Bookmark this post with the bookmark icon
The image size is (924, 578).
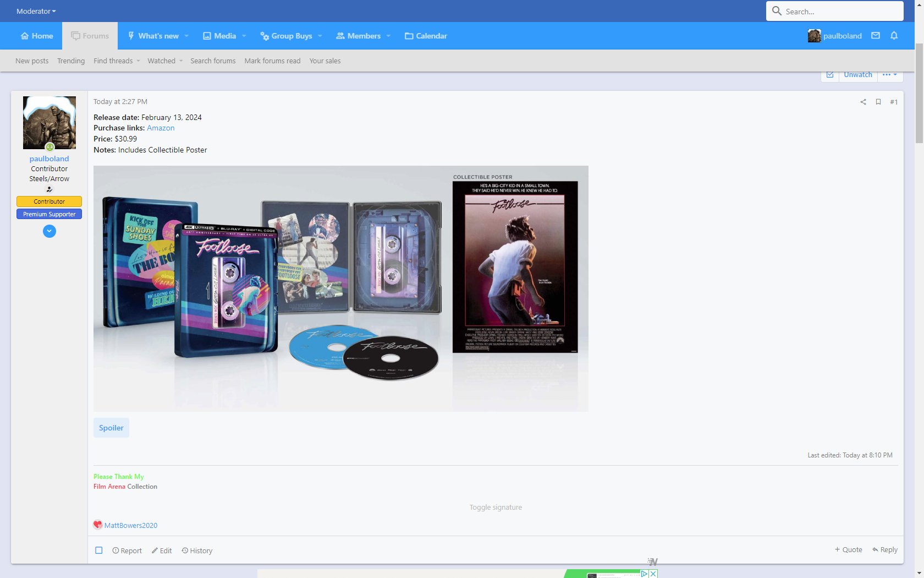click(x=878, y=102)
